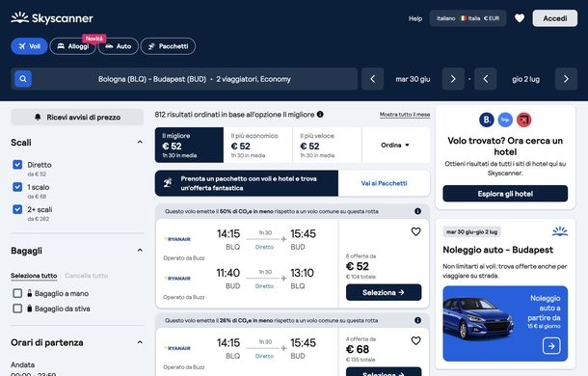This screenshot has width=588, height=376.
Task: Click the Skyscanner sun icon in car rental card
Action: pyautogui.click(x=560, y=231)
